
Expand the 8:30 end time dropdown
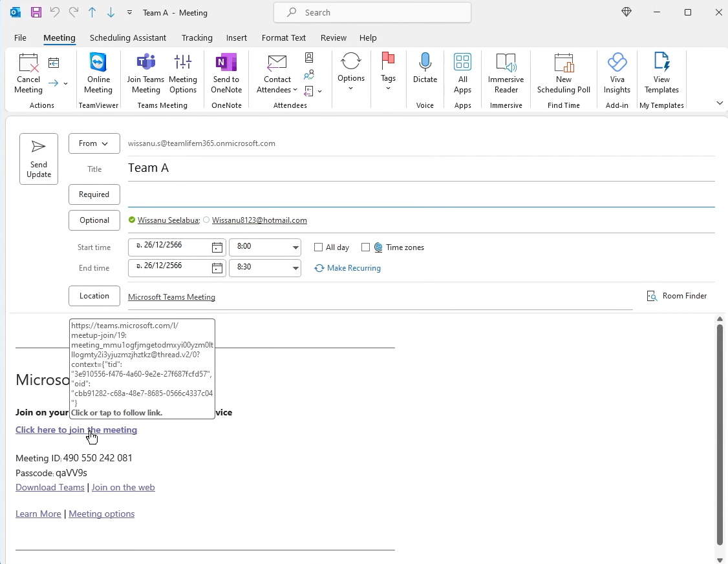295,267
